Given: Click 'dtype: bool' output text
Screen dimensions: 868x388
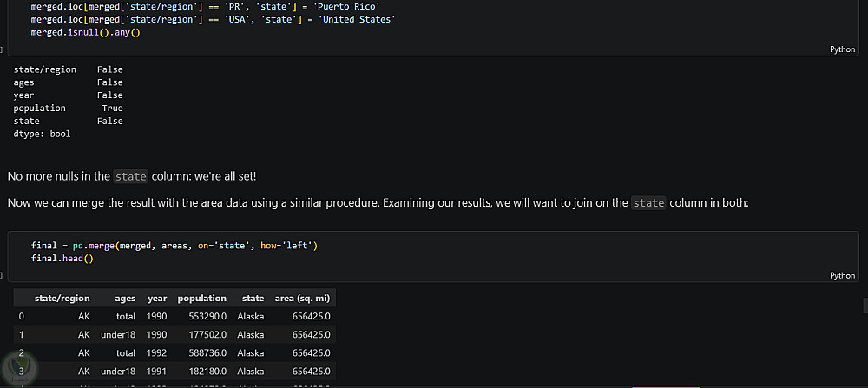Looking at the screenshot, I should click(x=42, y=135).
